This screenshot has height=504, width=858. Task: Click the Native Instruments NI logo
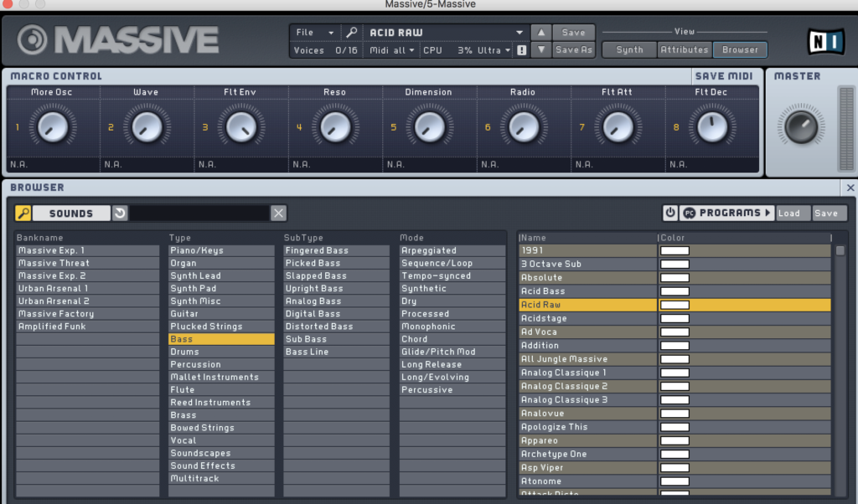(x=824, y=42)
